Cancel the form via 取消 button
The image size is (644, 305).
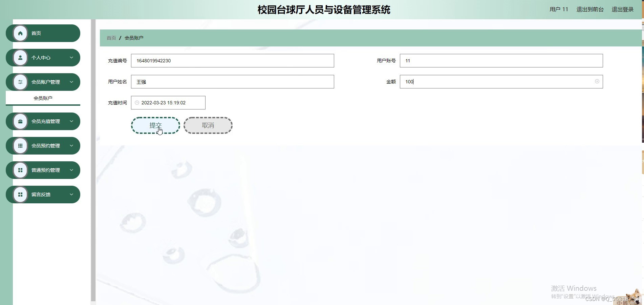click(x=208, y=125)
